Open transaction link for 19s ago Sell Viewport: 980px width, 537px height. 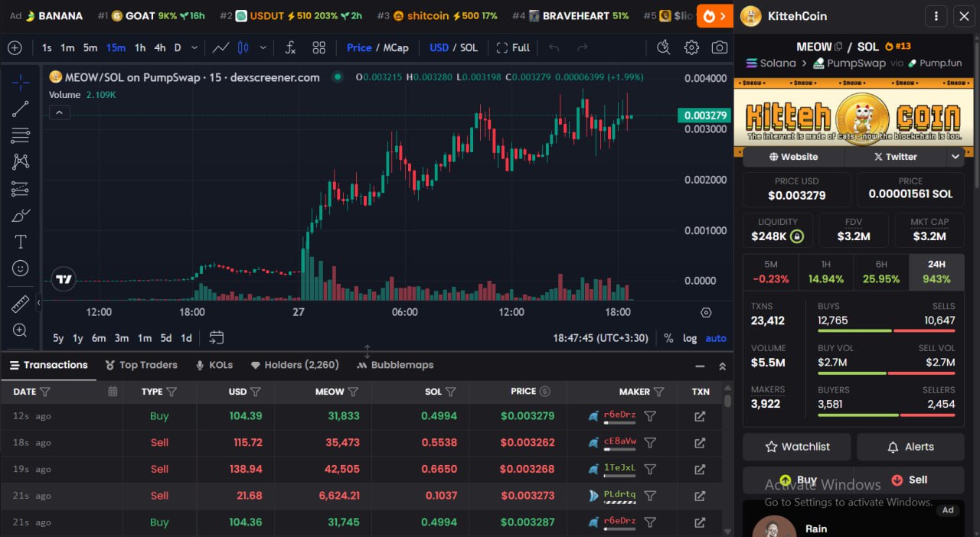click(700, 469)
